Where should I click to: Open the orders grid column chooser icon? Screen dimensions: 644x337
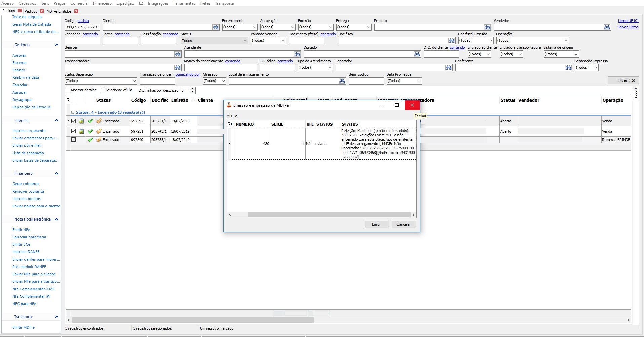click(x=68, y=100)
